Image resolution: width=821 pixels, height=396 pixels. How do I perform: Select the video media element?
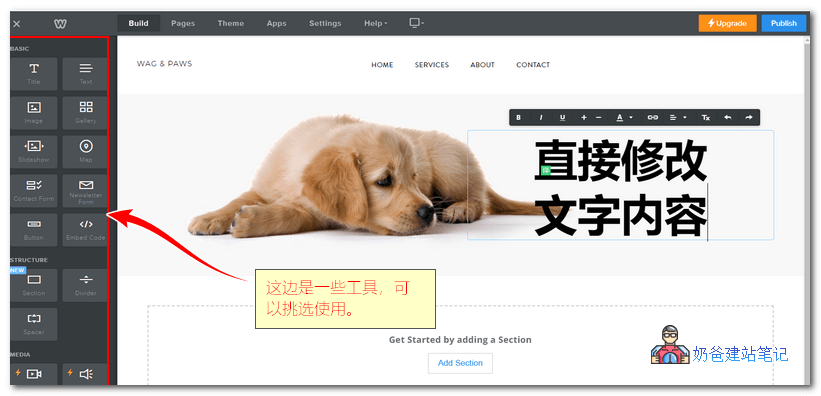point(34,374)
